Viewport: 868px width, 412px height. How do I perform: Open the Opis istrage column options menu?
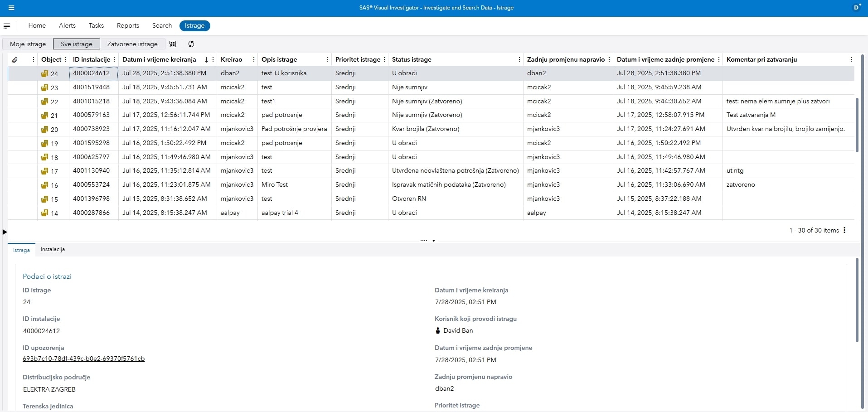coord(328,60)
